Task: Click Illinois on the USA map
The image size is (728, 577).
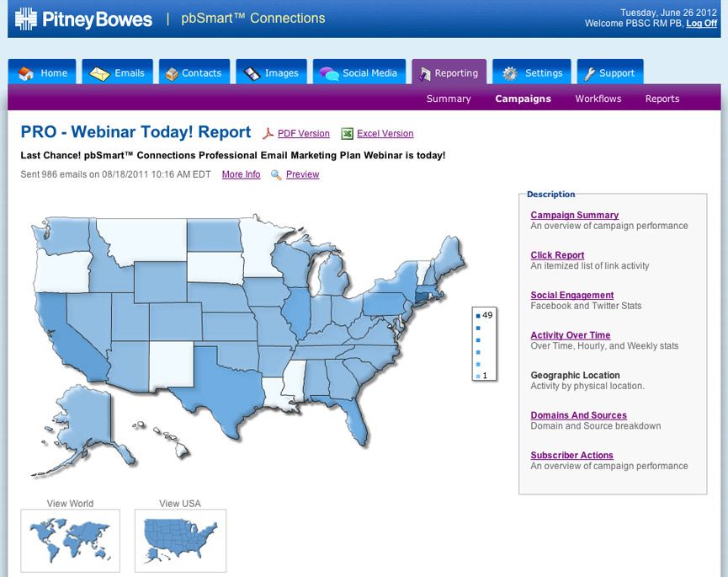Action: (297, 312)
